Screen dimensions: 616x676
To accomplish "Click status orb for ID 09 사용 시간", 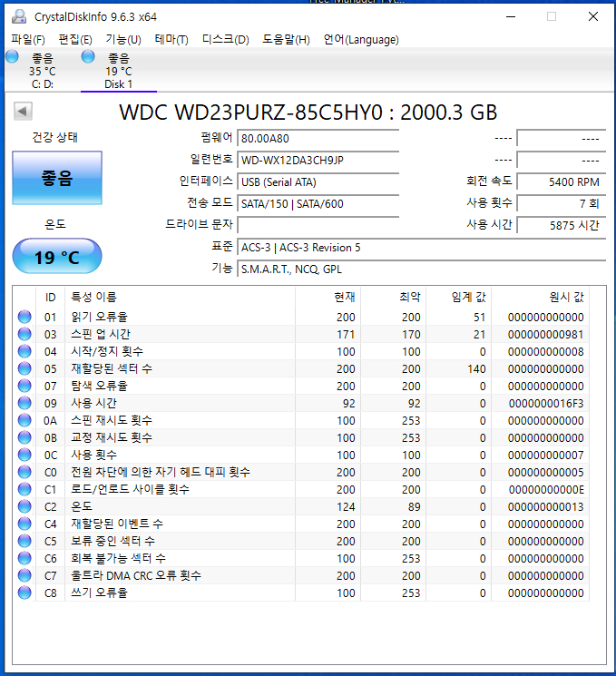I will point(24,403).
